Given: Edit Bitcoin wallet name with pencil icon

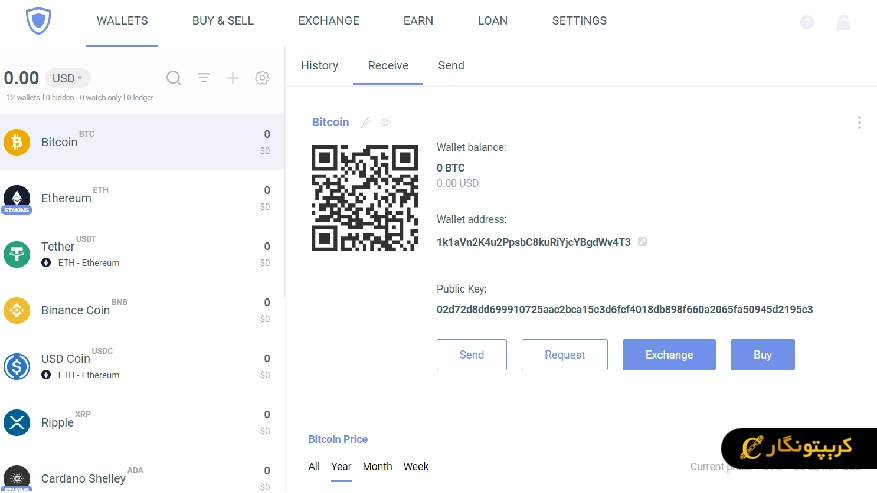Looking at the screenshot, I should (366, 122).
